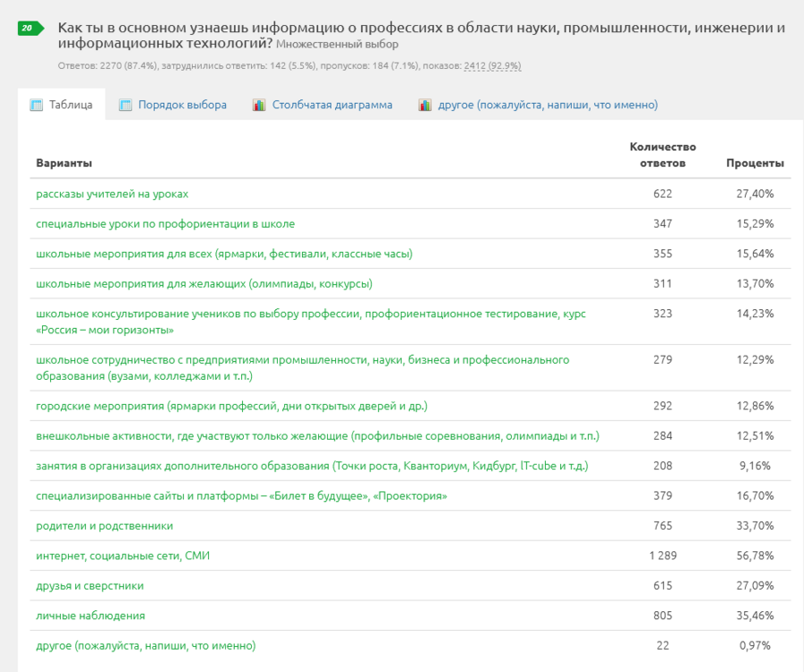The height and width of the screenshot is (672, 804).
Task: Open интернет, социальные сети, СМИ option
Action: tap(123, 556)
